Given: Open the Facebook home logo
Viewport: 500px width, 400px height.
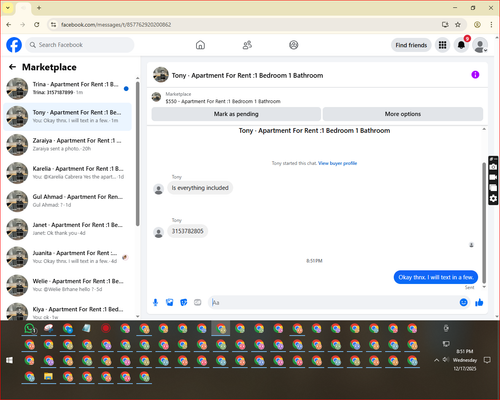Looking at the screenshot, I should pos(14,45).
